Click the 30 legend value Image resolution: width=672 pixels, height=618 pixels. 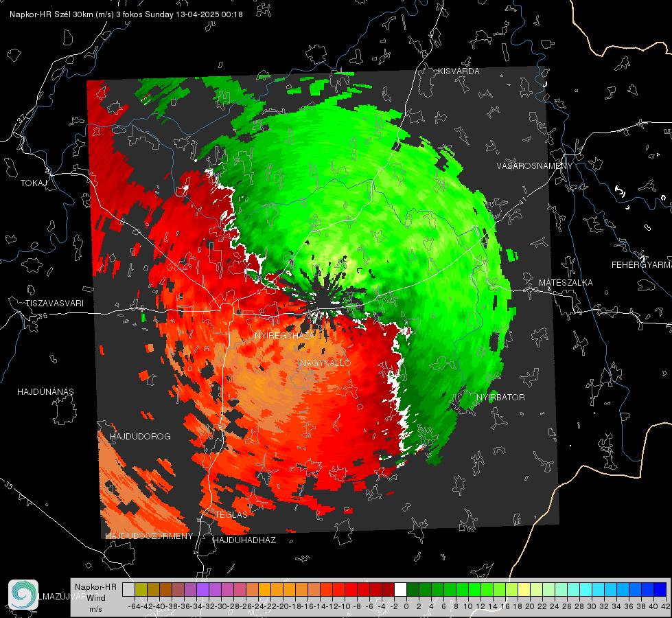click(x=592, y=607)
